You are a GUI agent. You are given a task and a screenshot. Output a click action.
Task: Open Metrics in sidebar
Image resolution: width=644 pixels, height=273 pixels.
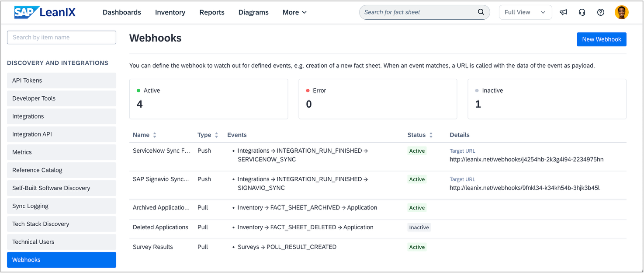(62, 152)
